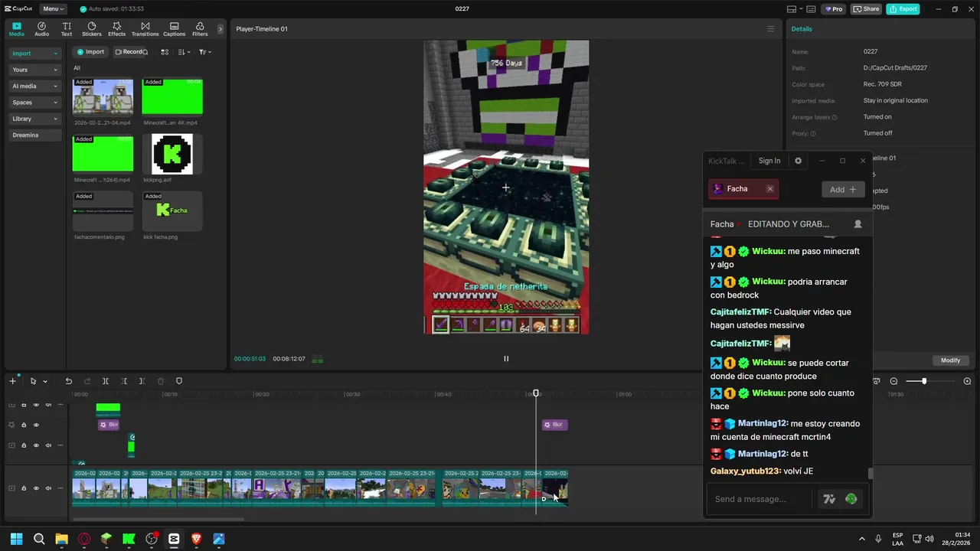Expand the Yours category
Viewport: 980px width, 551px height.
tap(34, 70)
